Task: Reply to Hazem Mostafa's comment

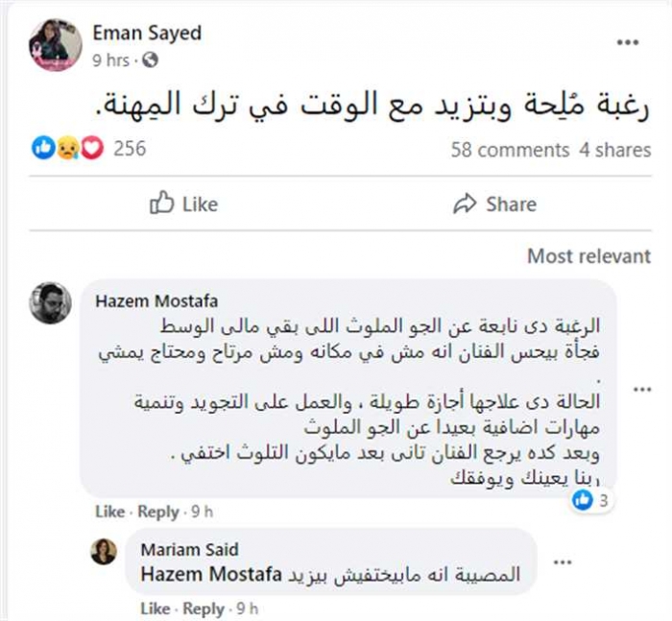Action: click(157, 512)
